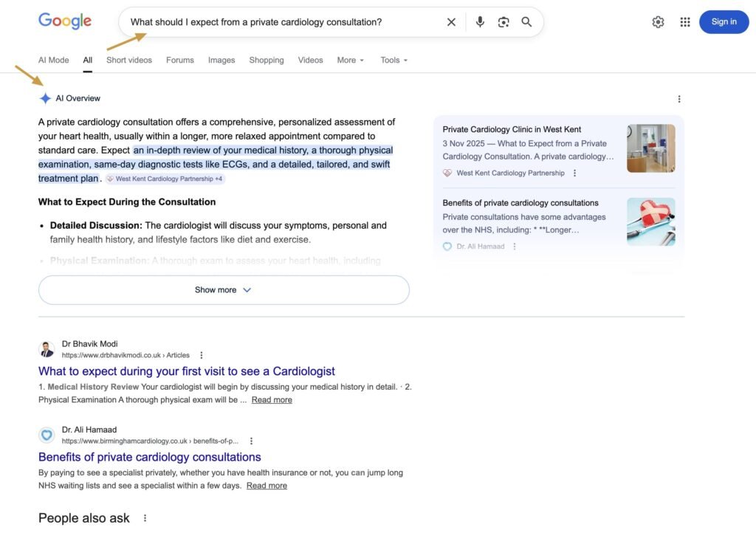Open options for Dr. Ali Hamaad's result
The width and height of the screenshot is (756, 533).
click(x=515, y=246)
